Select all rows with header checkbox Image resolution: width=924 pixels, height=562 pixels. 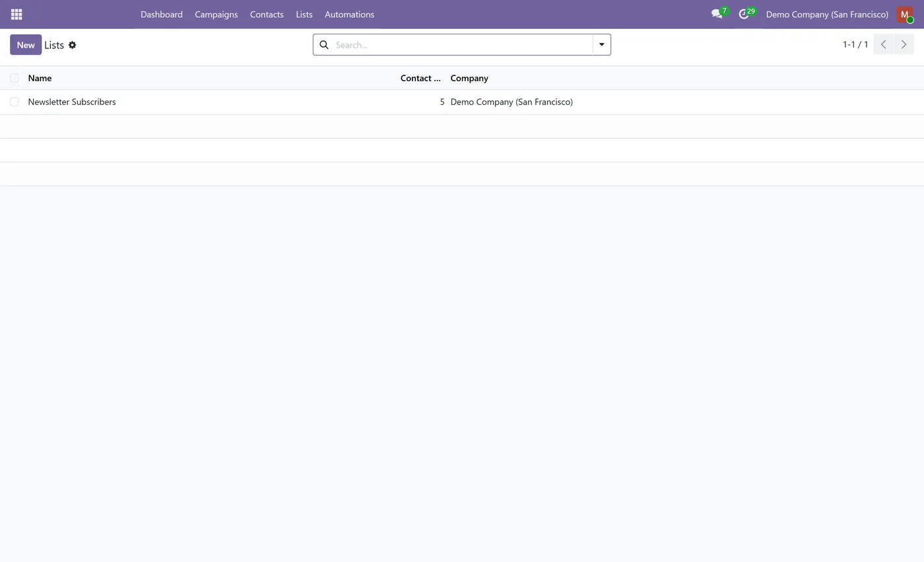(15, 78)
